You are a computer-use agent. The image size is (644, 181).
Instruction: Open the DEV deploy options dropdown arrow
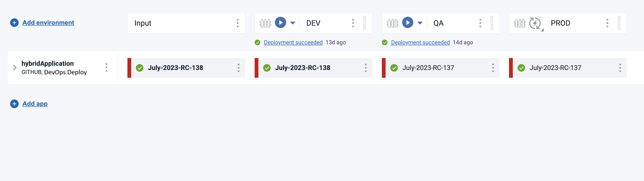pos(293,23)
